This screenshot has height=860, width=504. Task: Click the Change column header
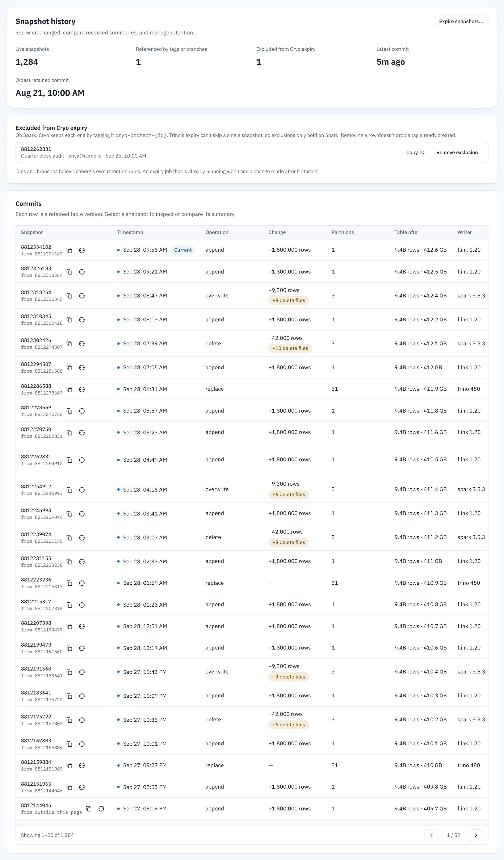[277, 232]
